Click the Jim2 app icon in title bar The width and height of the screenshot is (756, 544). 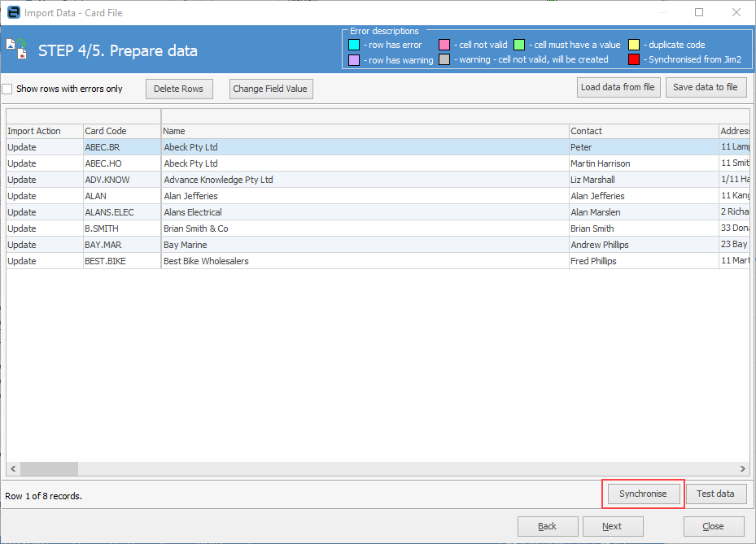(12, 13)
